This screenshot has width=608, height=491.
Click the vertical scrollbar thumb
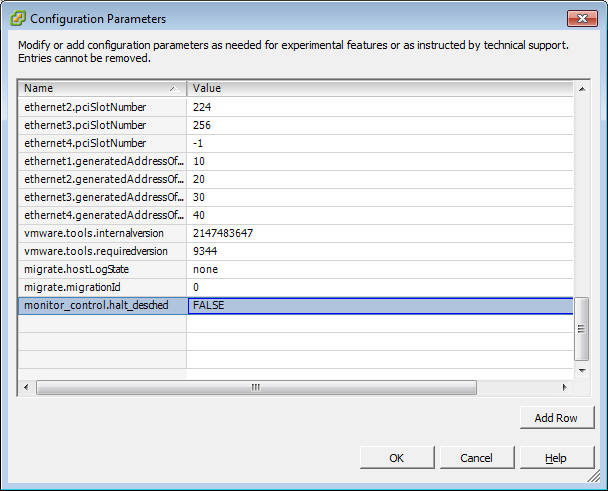(581, 329)
